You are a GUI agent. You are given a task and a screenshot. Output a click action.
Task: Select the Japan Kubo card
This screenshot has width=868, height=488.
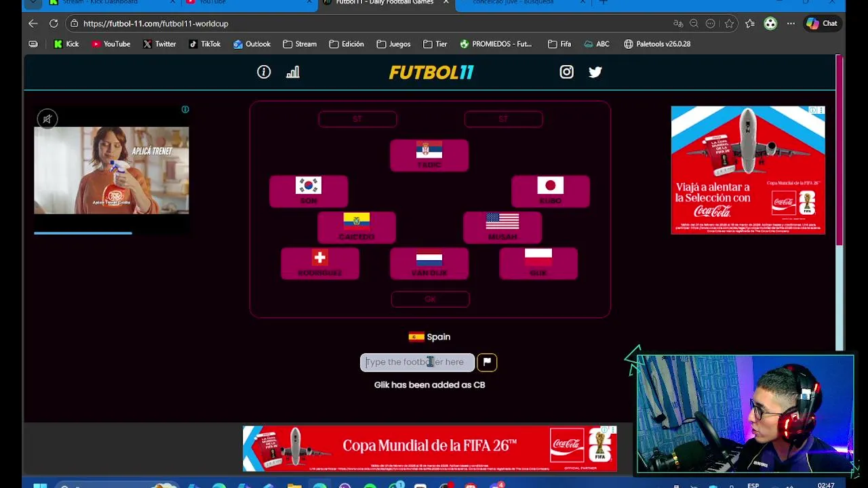551,191
